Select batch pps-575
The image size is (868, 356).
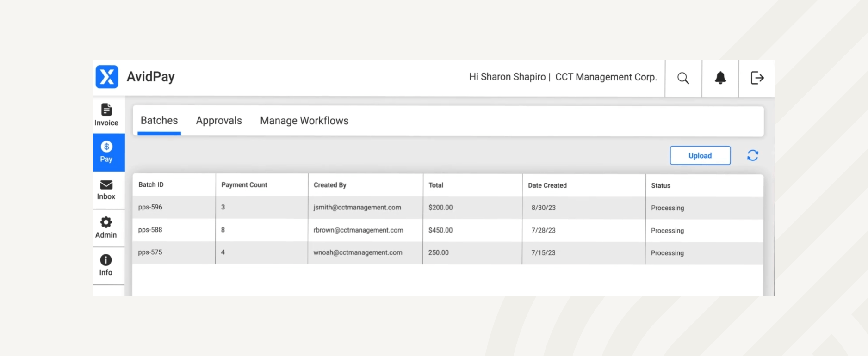click(x=150, y=252)
